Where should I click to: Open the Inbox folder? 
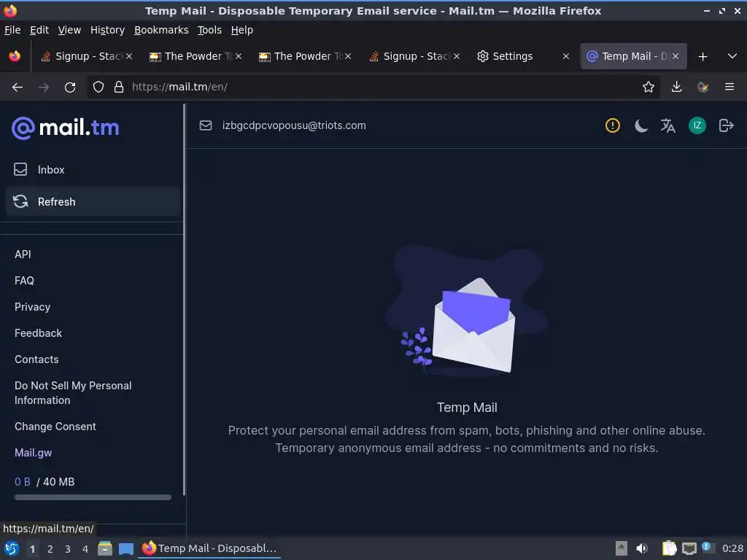tap(93, 169)
